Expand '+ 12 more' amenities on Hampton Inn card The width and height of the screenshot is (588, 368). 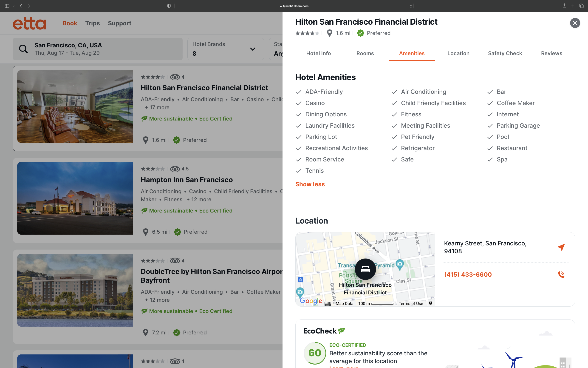199,199
